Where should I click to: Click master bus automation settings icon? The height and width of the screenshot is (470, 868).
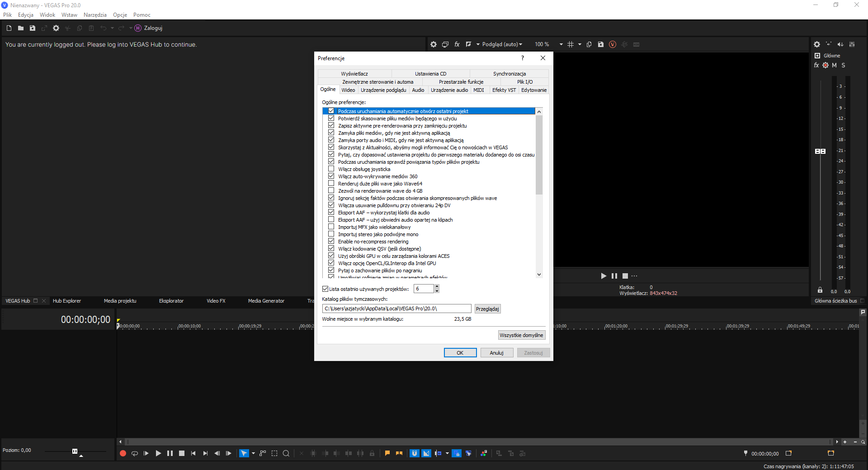click(x=826, y=65)
